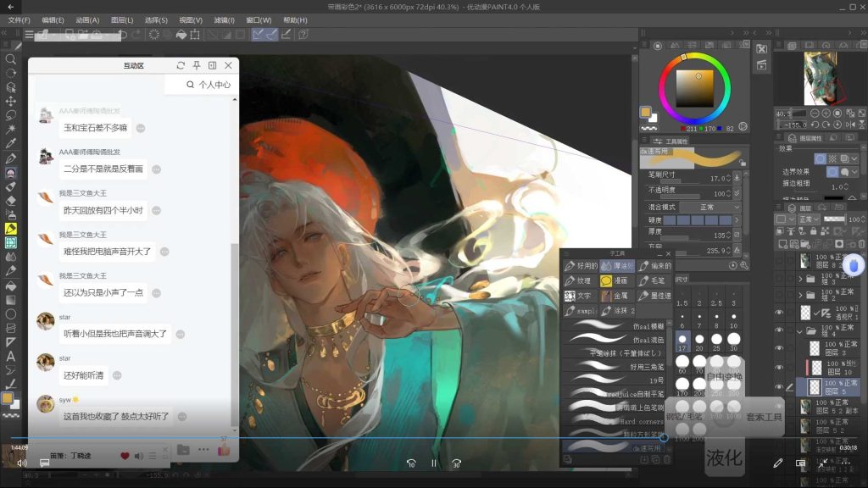Select the Text tool
The image size is (868, 488).
coord(10,357)
